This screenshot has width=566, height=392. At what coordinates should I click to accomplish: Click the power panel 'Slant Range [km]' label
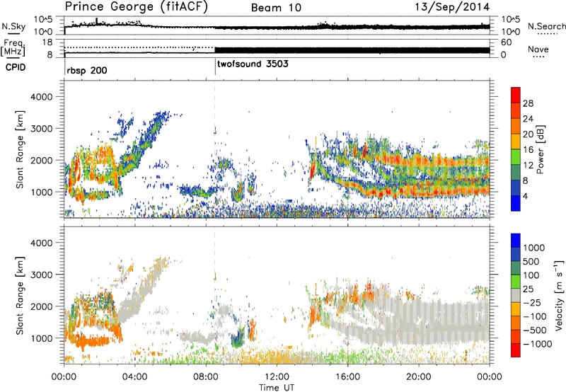20,149
